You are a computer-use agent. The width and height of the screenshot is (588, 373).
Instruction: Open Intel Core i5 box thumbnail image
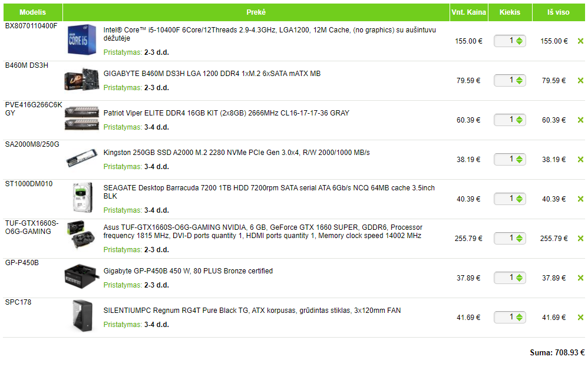[82, 39]
